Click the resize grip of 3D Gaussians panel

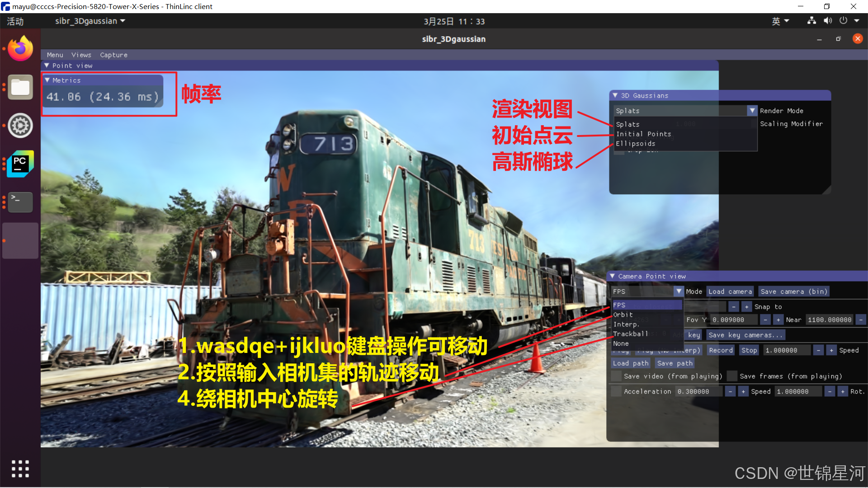(x=826, y=190)
